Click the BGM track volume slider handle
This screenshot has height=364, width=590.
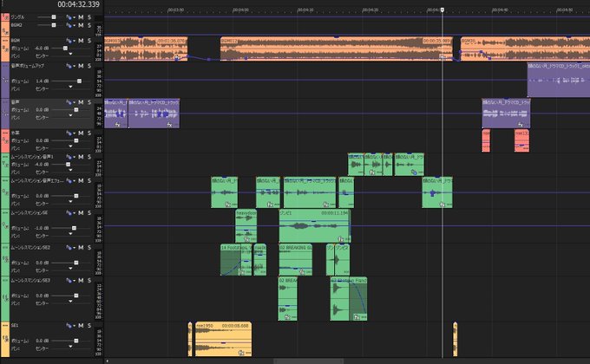[65, 49]
